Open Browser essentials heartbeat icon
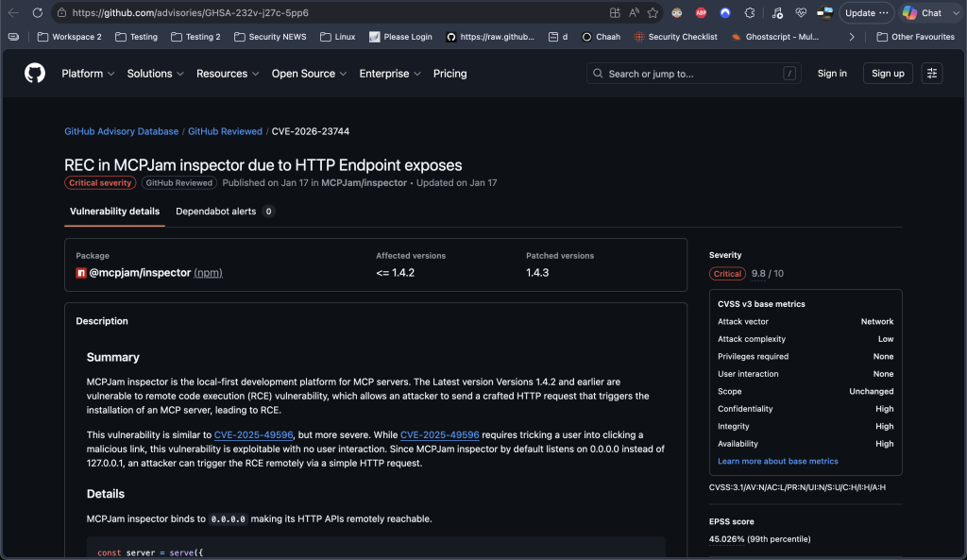 [801, 12]
